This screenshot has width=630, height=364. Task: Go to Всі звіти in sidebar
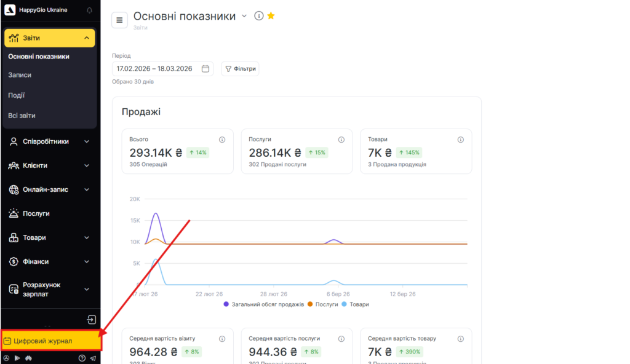[x=22, y=116]
